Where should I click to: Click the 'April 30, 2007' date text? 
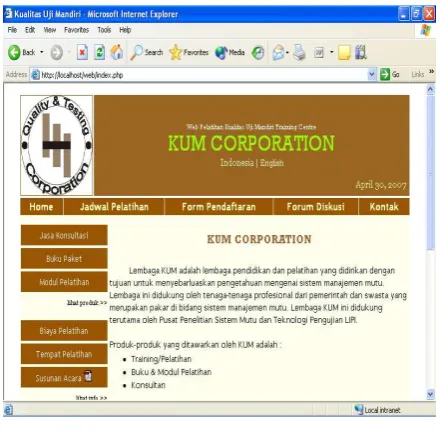[381, 185]
